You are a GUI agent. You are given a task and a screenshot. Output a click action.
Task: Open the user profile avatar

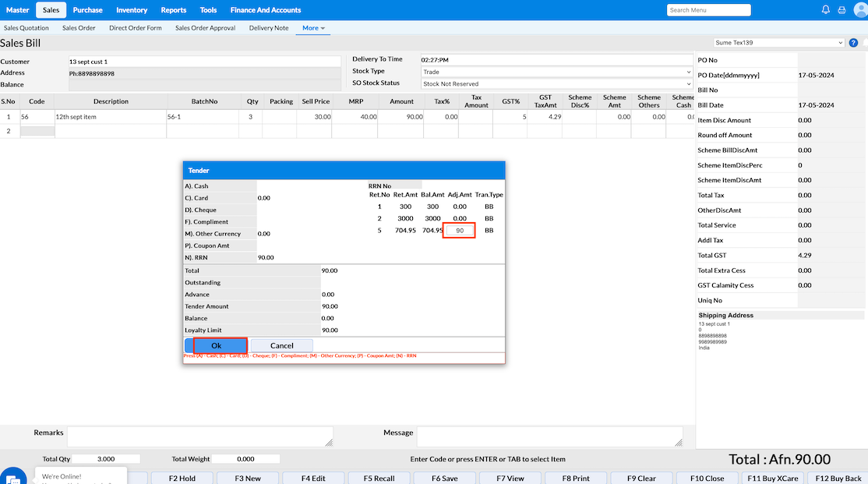tap(859, 10)
